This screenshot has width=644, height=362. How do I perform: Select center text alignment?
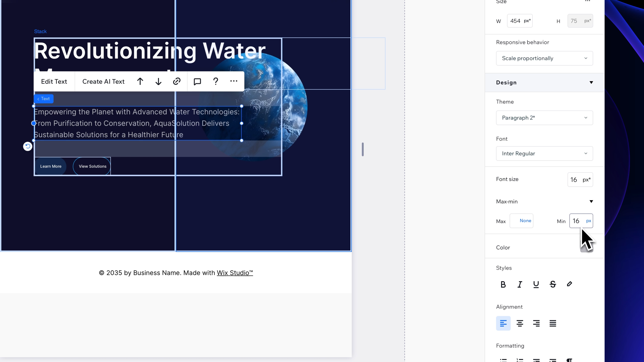point(520,323)
